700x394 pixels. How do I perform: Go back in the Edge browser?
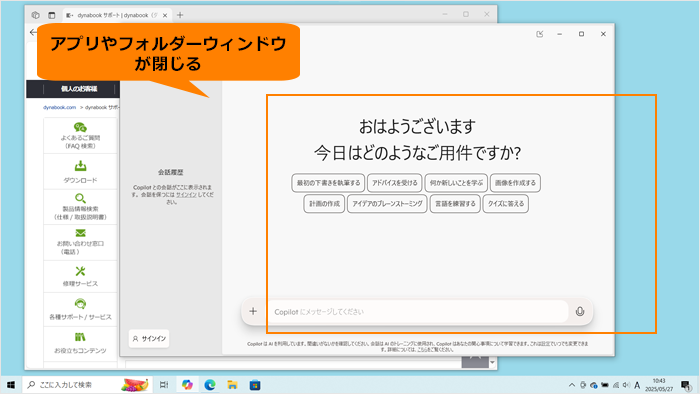click(x=33, y=32)
